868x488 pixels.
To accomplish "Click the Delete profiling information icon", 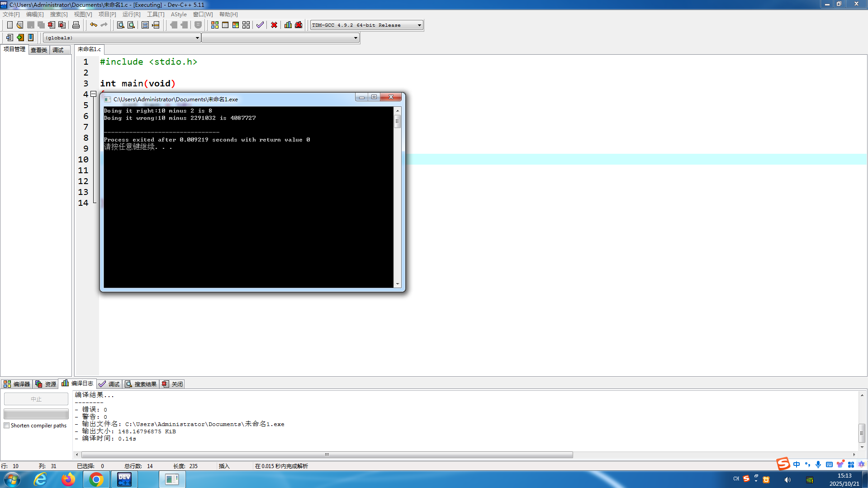I will (x=299, y=25).
